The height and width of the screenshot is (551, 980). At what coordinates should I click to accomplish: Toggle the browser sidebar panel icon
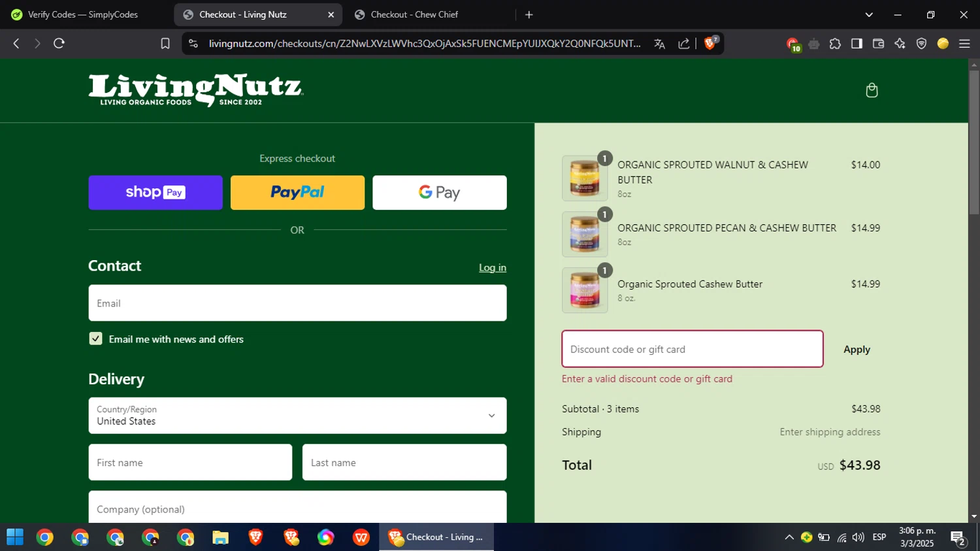click(857, 43)
